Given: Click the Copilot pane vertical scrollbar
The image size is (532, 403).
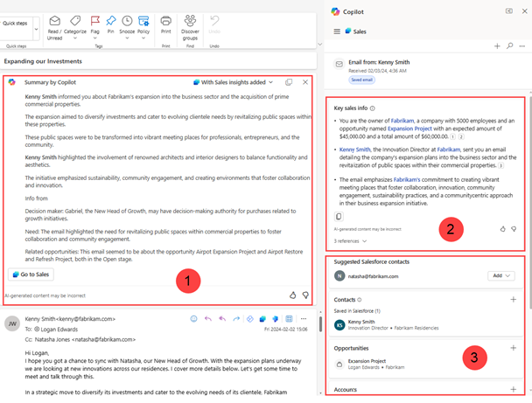Looking at the screenshot, I should (x=530, y=202).
